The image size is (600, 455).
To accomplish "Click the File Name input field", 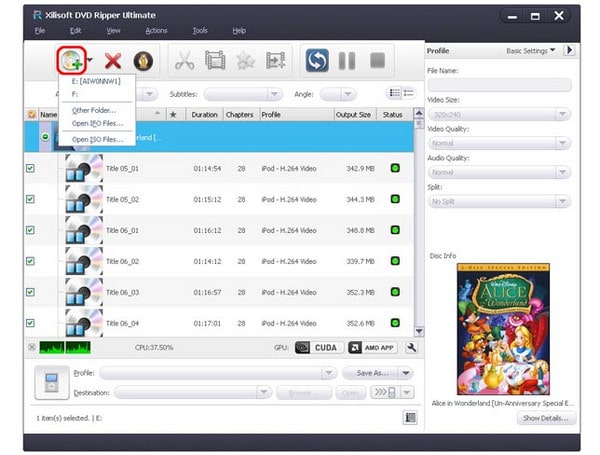I will (499, 85).
